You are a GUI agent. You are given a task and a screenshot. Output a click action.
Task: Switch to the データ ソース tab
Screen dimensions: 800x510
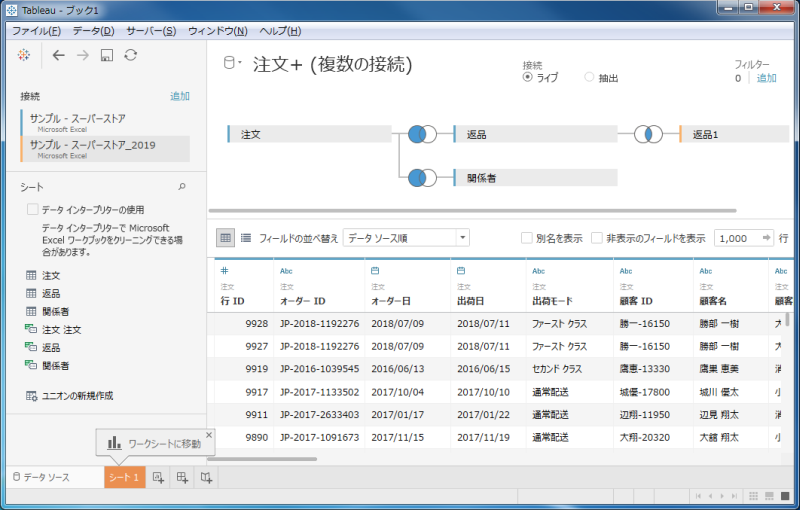pos(41,477)
